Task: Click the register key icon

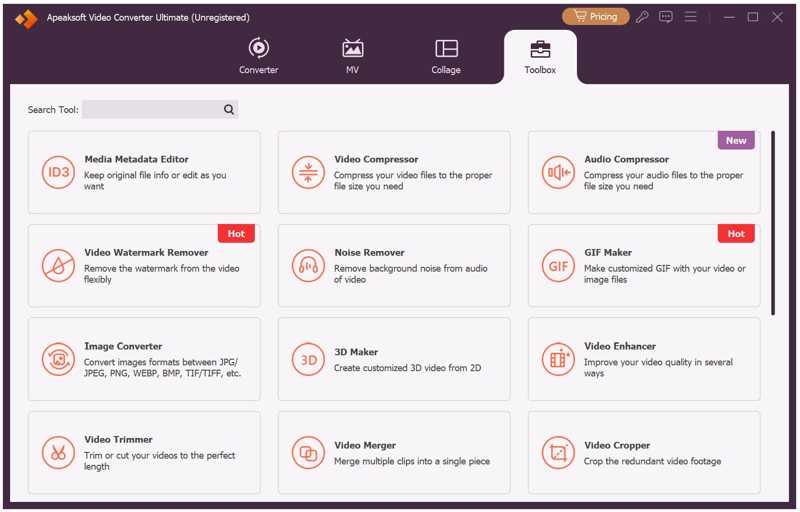Action: (x=642, y=17)
